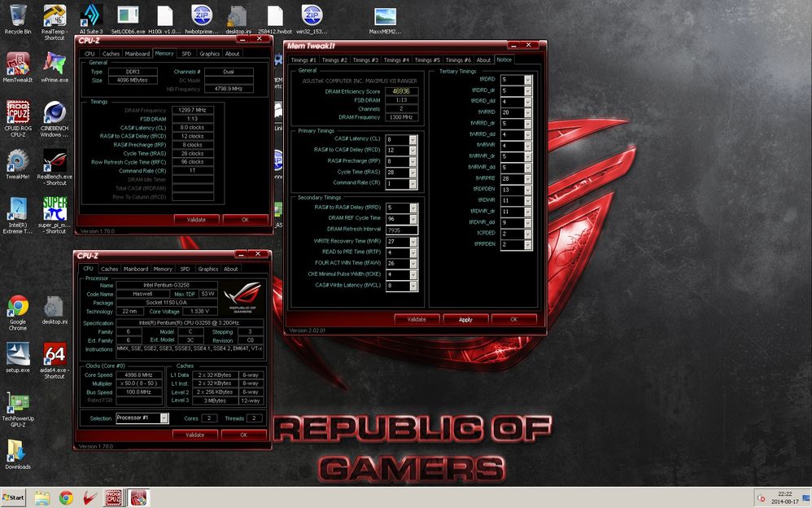Open the SPD tab in the CPU-Z memory timings window

(x=186, y=54)
